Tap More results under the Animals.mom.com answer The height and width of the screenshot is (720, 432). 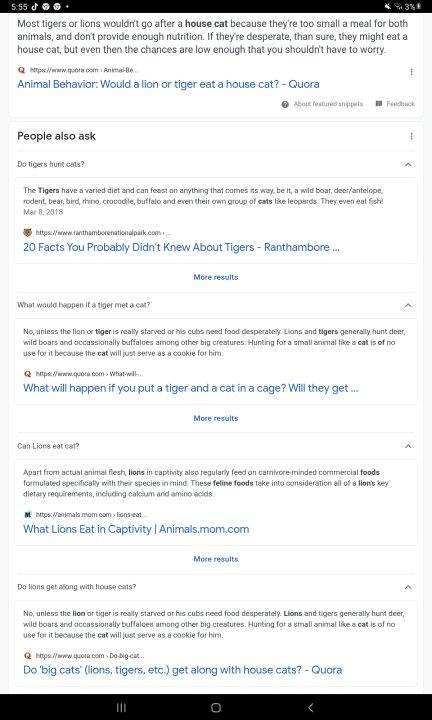[x=216, y=559]
